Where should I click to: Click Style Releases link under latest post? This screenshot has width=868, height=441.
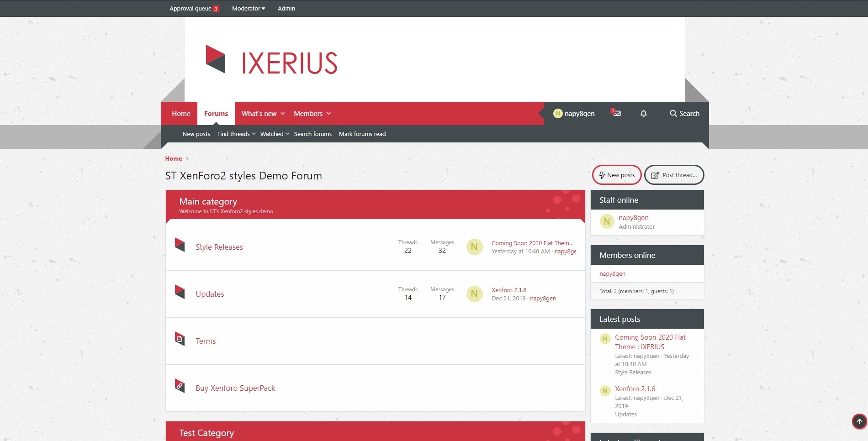click(x=633, y=373)
